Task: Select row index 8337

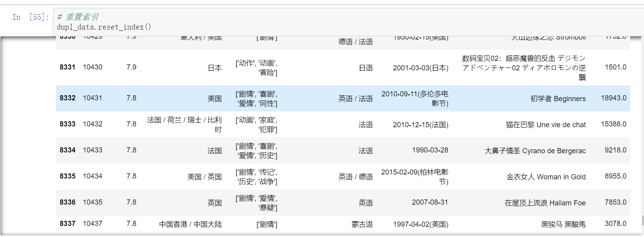Action: tap(68, 224)
